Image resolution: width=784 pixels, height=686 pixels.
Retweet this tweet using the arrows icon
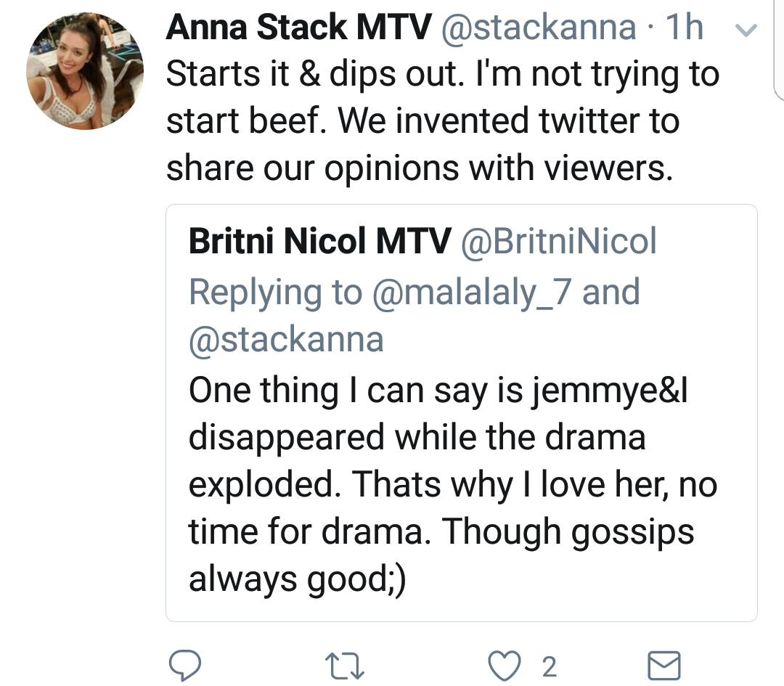click(x=345, y=666)
